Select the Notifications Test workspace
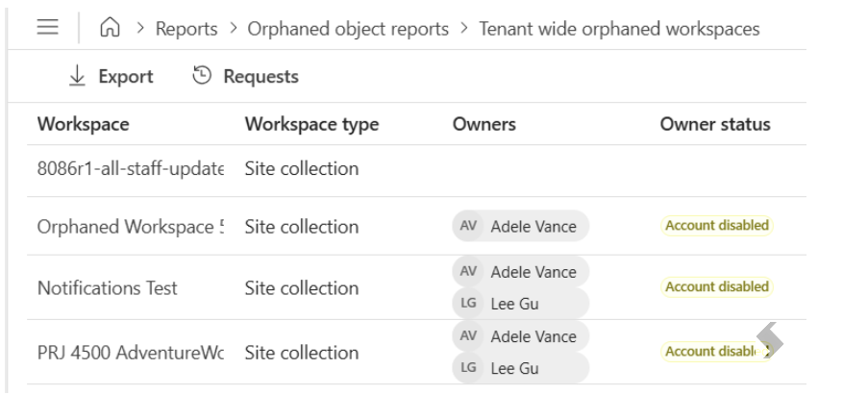Screen dimensions: 868x394 click(107, 287)
